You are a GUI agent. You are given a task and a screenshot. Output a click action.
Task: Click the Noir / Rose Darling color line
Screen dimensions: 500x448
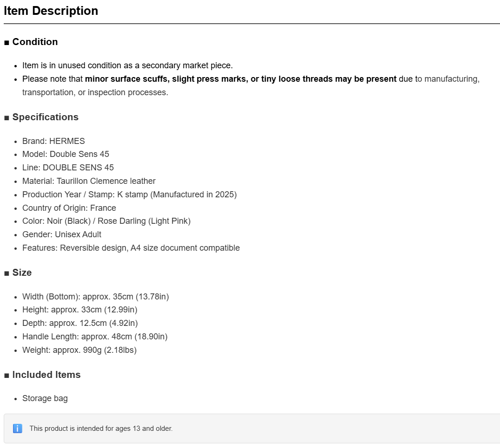pyautogui.click(x=106, y=221)
